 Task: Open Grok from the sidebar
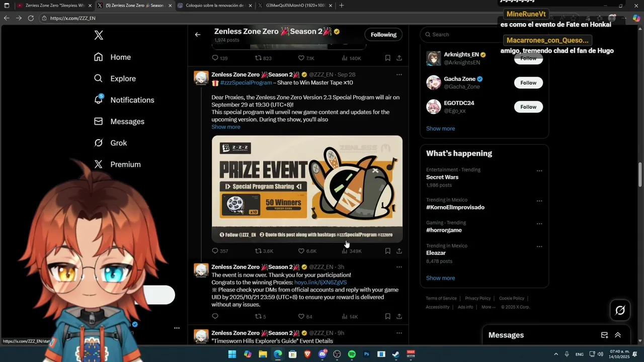coord(111,143)
